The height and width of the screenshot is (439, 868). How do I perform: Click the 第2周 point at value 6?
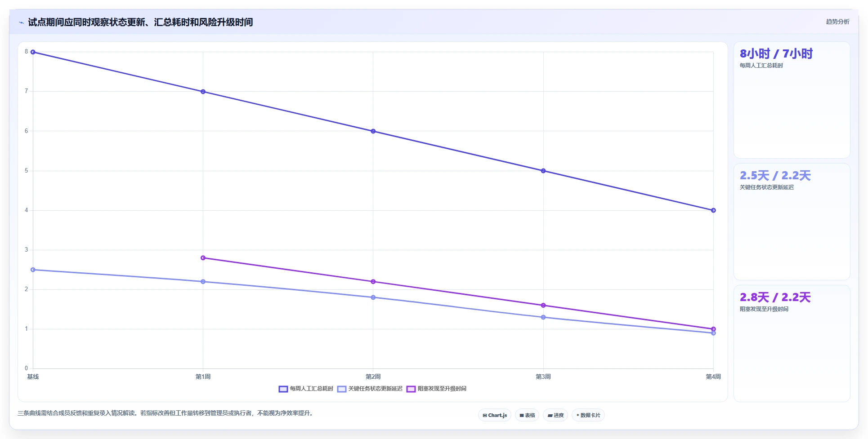click(373, 131)
